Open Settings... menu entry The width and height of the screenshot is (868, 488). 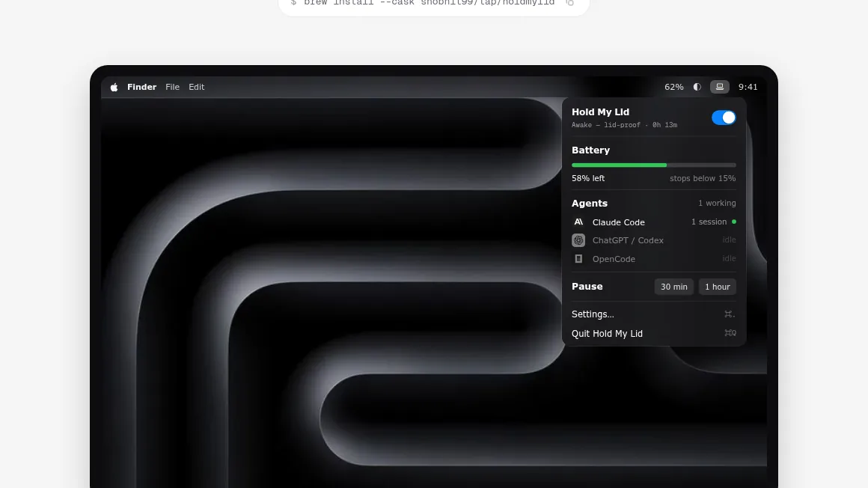click(x=654, y=314)
